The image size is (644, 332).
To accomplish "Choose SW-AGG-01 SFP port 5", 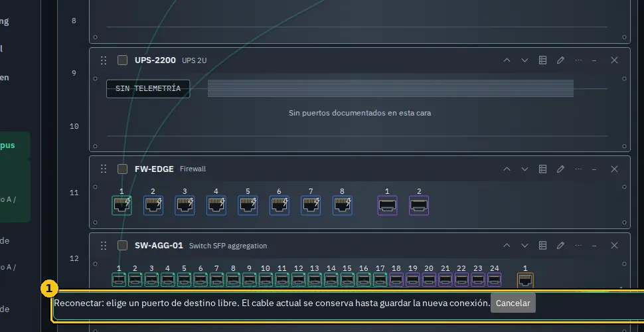I will coord(184,280).
